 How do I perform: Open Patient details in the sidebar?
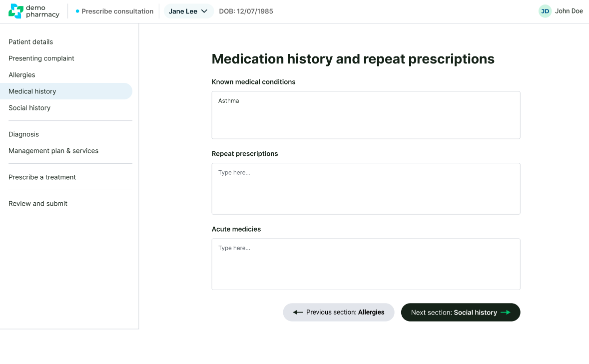click(30, 42)
